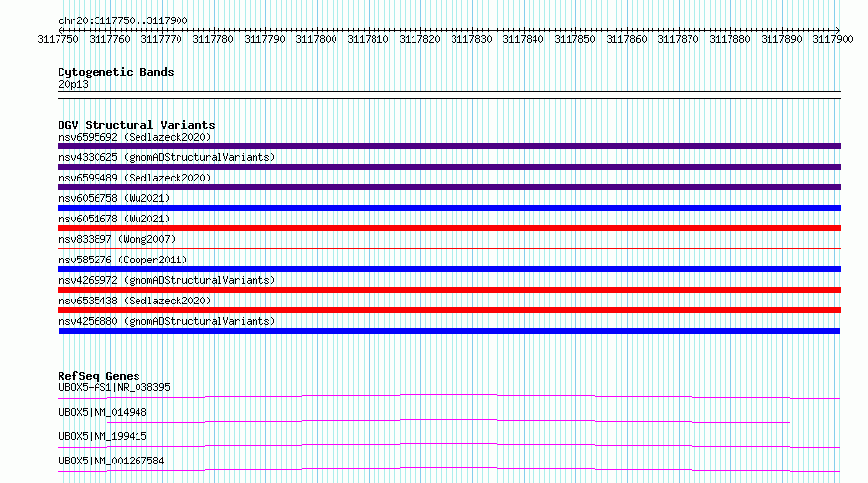Click ruler position 3117760
This screenshot has height=483, width=868.
point(109,39)
